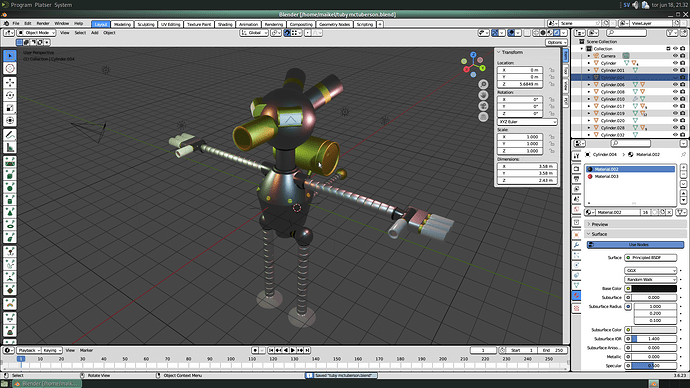
Task: Open Random Walk subsurface method dropdown
Action: [x=650, y=279]
